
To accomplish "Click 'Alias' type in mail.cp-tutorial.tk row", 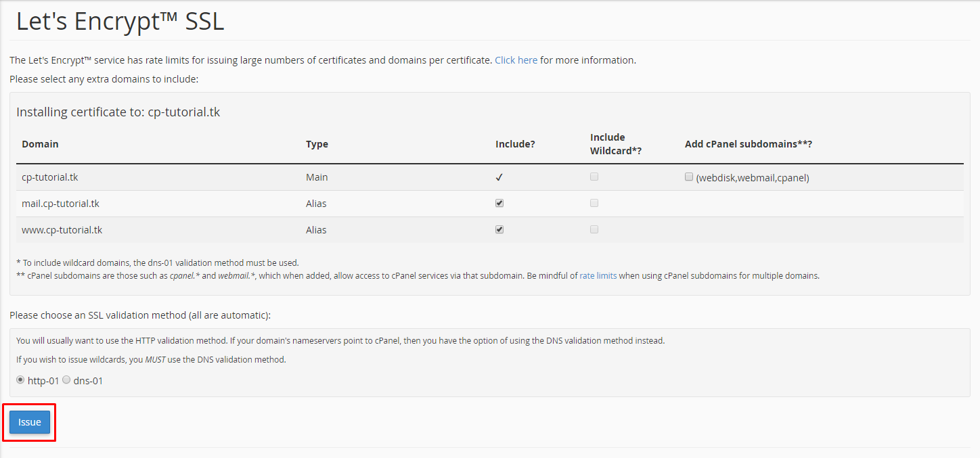I will [x=316, y=204].
